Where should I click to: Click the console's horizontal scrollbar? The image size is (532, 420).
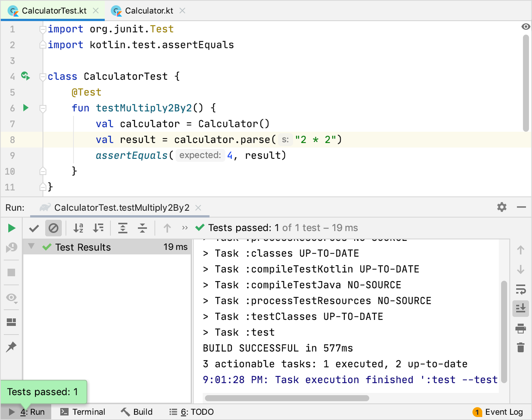(x=286, y=398)
